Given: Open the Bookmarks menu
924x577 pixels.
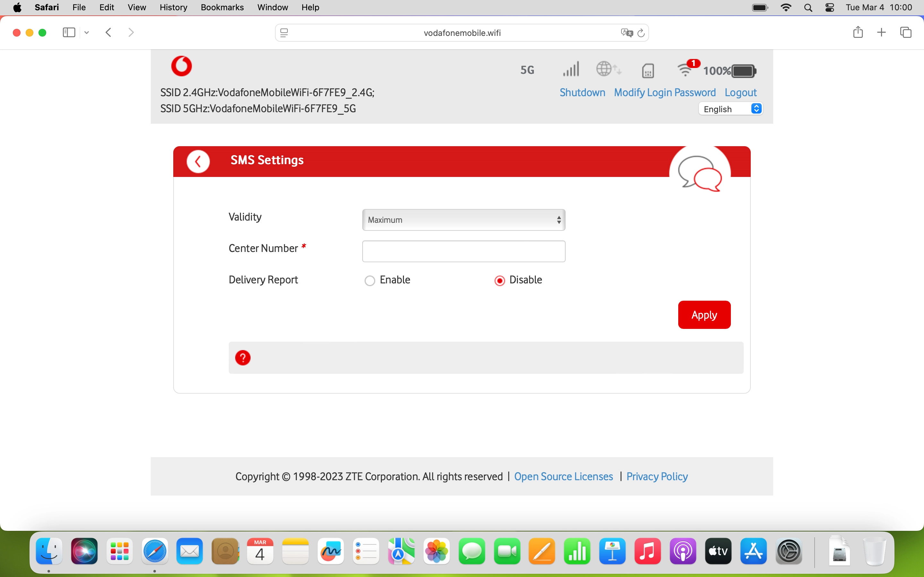Looking at the screenshot, I should point(222,7).
